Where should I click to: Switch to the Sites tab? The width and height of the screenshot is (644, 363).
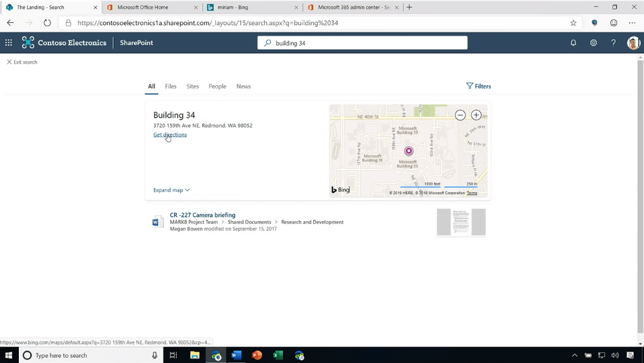pyautogui.click(x=192, y=86)
